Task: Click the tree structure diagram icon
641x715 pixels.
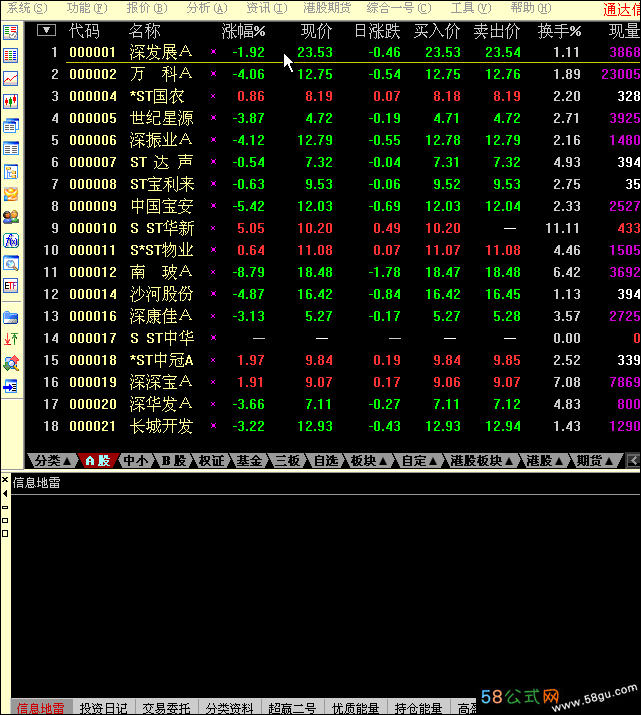Action: (x=10, y=171)
